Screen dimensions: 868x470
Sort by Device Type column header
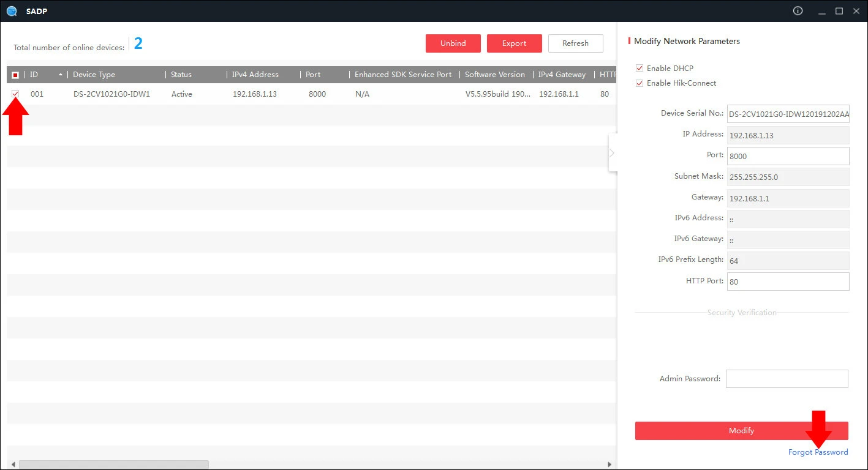pyautogui.click(x=94, y=75)
